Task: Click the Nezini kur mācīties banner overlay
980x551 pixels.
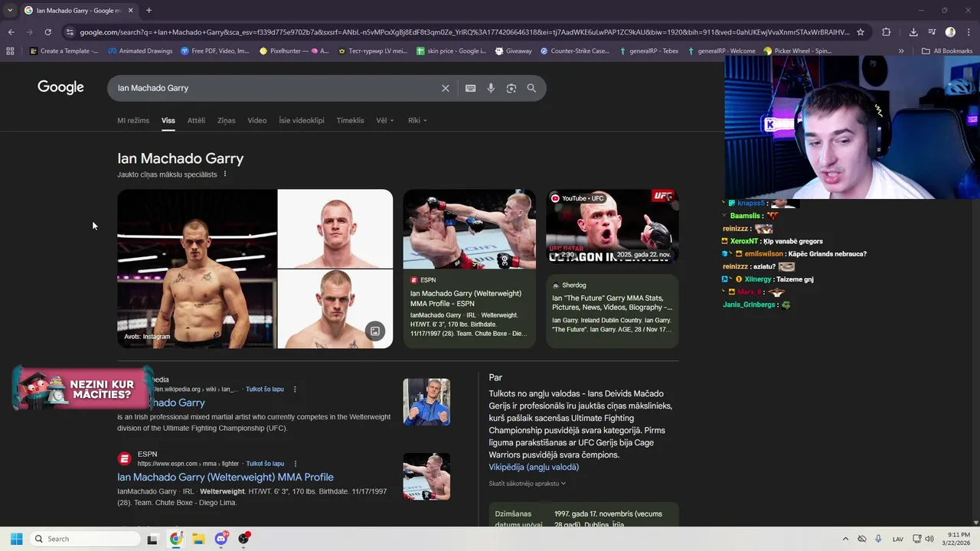Action: click(x=83, y=390)
